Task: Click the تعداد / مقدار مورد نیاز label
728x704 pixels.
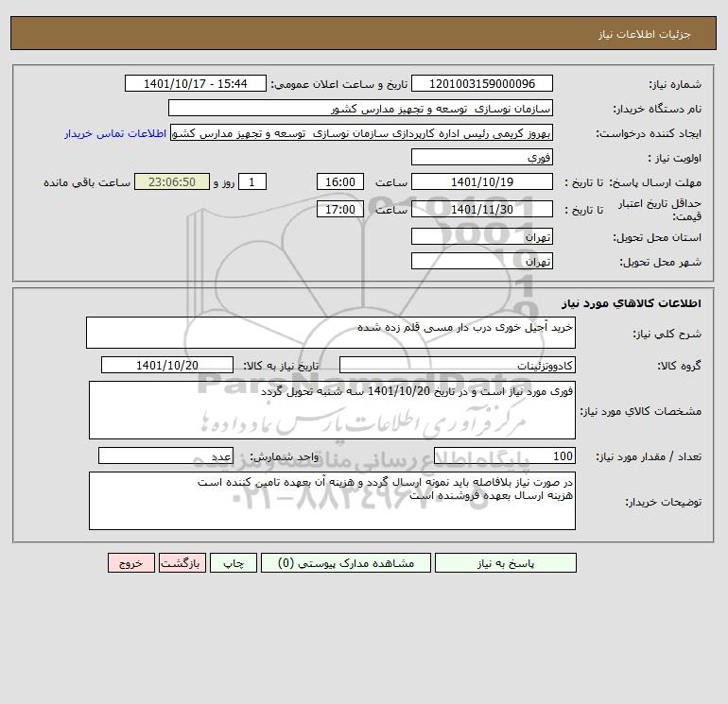Action: click(x=649, y=456)
